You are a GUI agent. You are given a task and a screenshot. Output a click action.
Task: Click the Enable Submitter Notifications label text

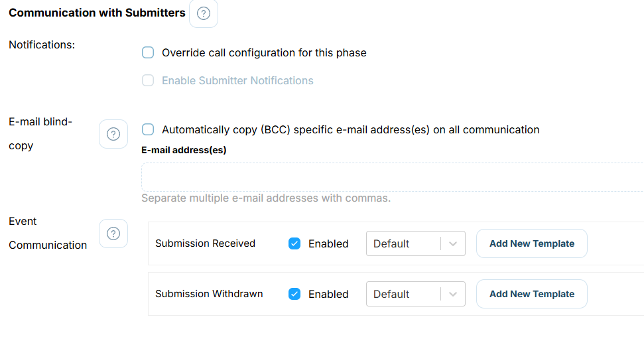tap(237, 80)
